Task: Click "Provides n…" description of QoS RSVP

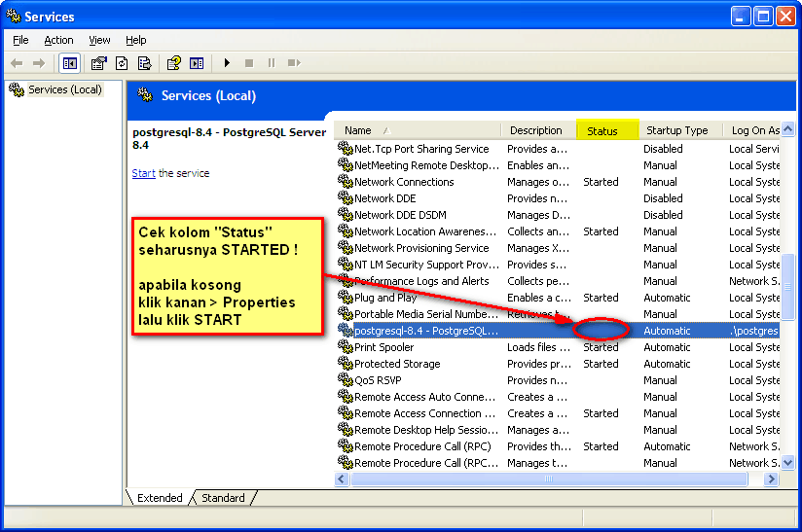Action: coord(537,380)
